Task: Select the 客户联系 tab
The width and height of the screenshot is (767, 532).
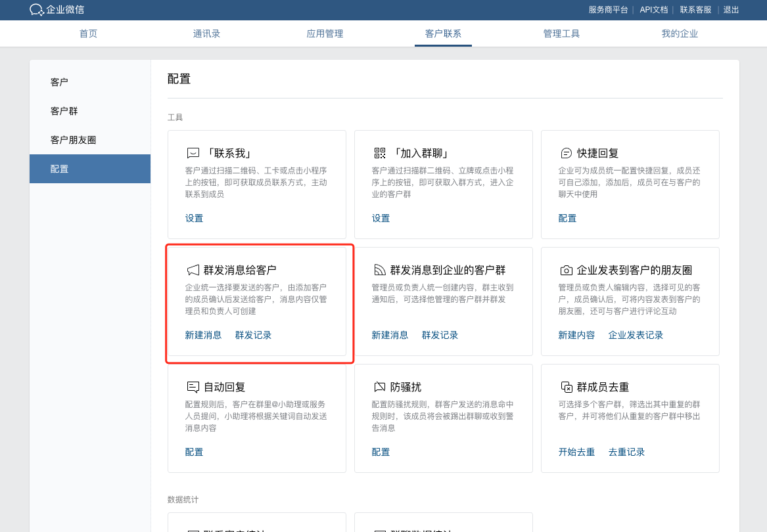Action: [x=443, y=33]
